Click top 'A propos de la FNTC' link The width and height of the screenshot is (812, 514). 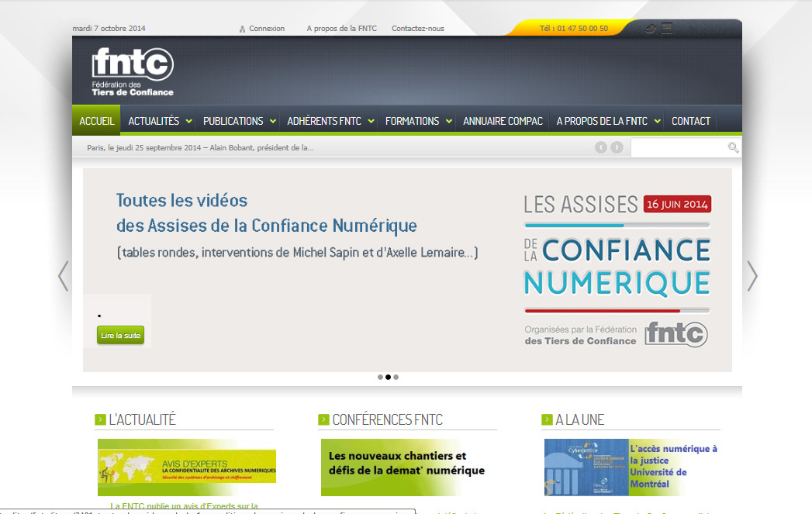pos(342,29)
